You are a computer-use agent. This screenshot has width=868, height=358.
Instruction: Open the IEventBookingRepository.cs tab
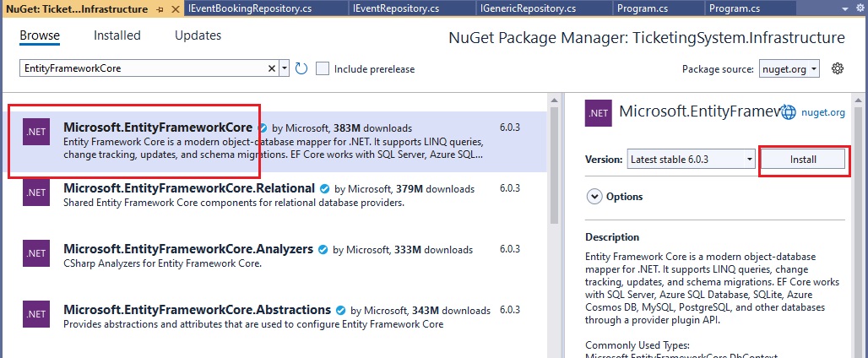point(266,8)
